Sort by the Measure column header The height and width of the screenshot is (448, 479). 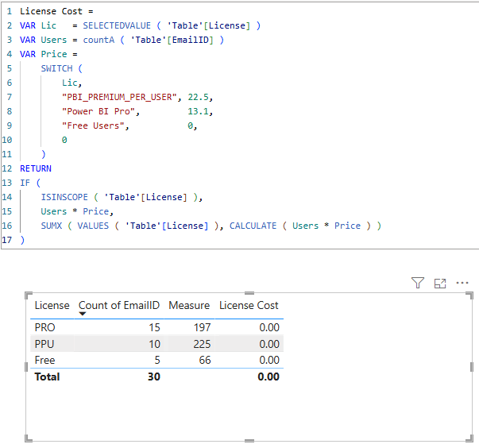tap(189, 305)
